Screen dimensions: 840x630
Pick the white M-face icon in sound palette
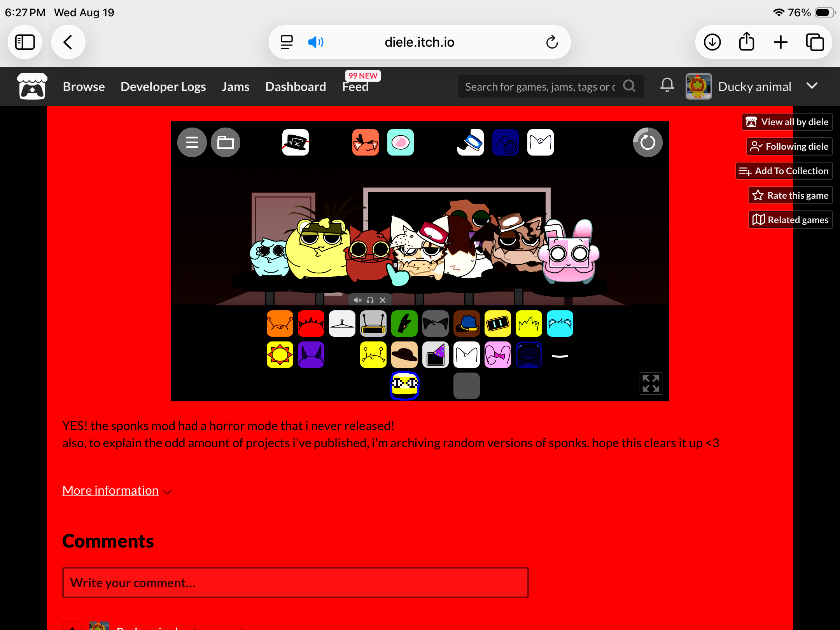[x=467, y=355]
